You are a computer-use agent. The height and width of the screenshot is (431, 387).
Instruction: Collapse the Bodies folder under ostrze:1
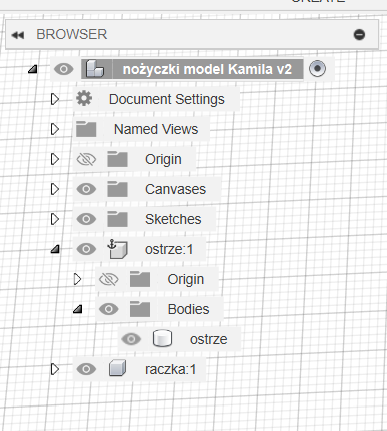pos(77,309)
